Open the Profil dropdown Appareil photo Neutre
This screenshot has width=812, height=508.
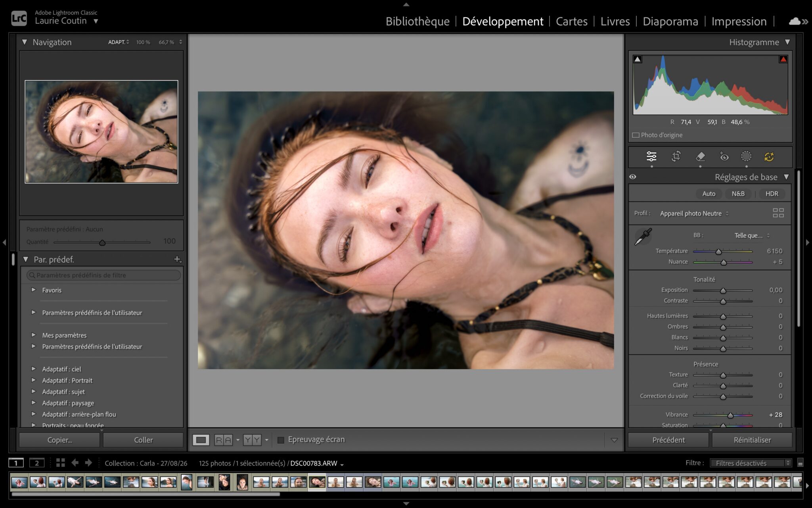[694, 214]
